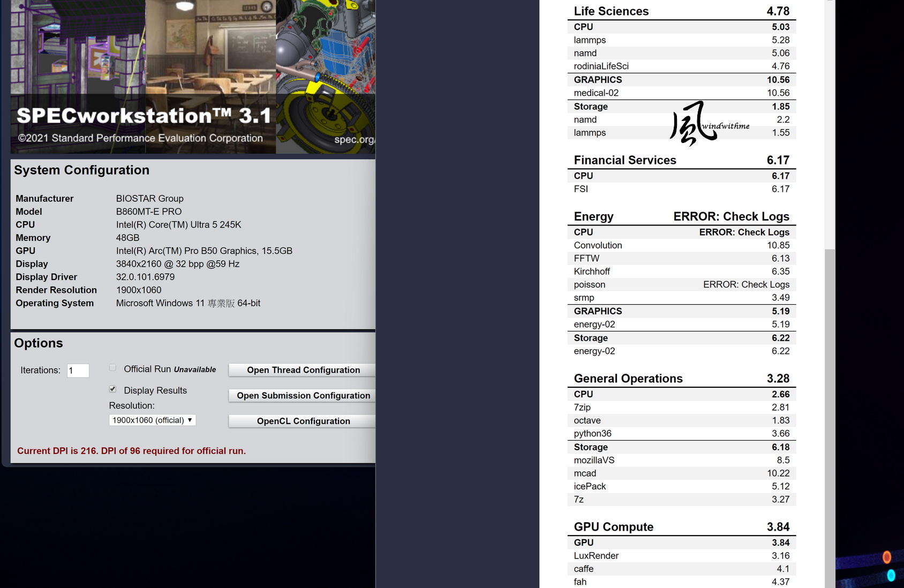
Task: Click the Life Sciences namd 5.06 row
Action: [682, 54]
